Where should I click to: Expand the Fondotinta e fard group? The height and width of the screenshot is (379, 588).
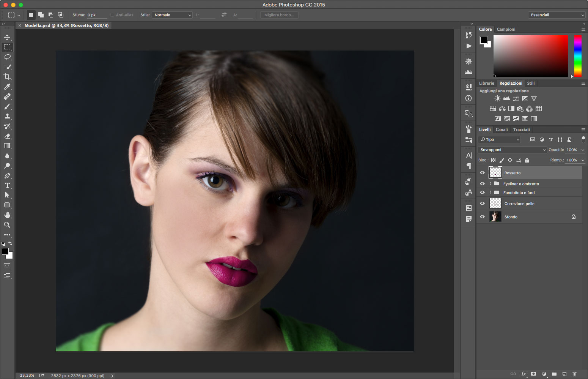point(490,193)
